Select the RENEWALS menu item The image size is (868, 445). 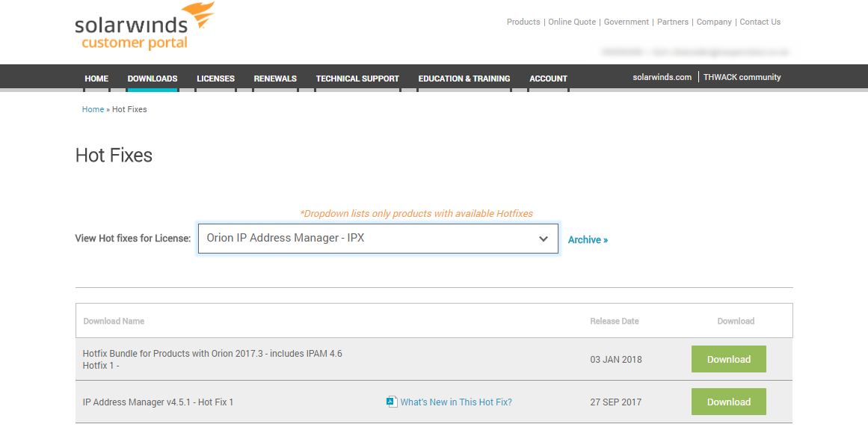pos(275,79)
